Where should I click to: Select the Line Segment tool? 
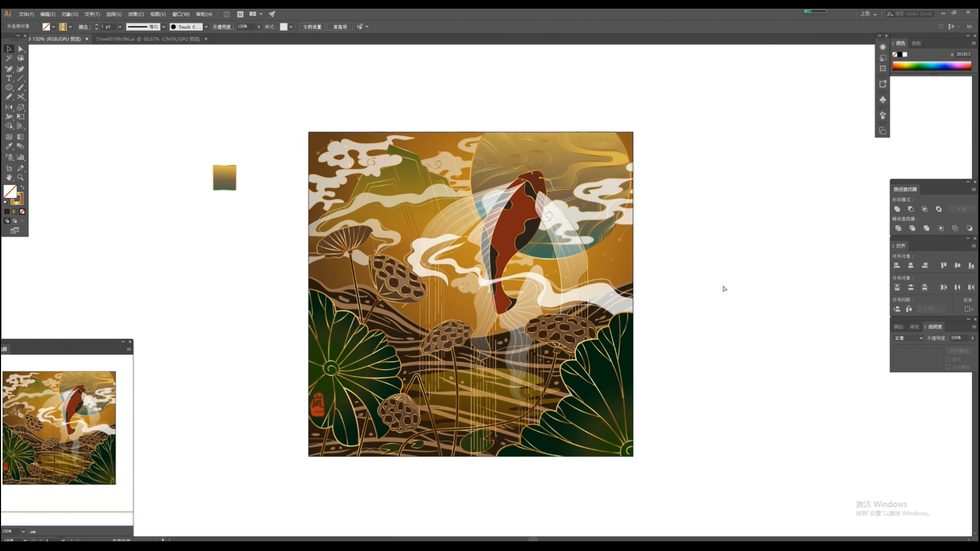(21, 79)
